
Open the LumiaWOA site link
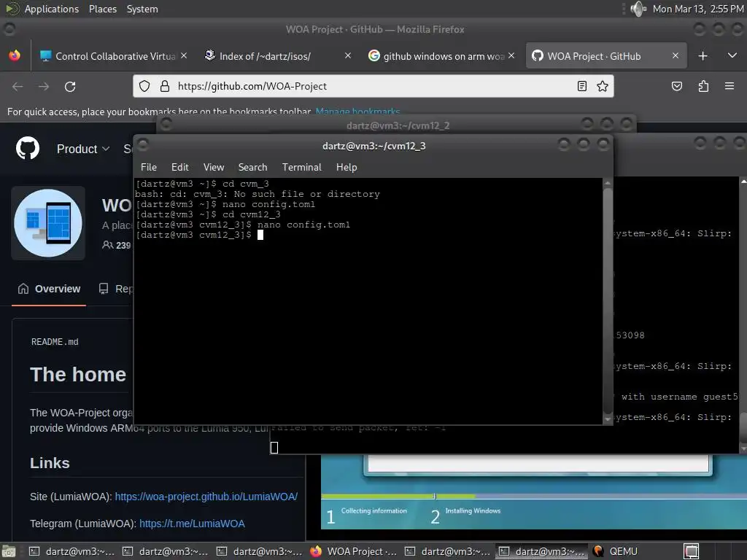tap(206, 497)
